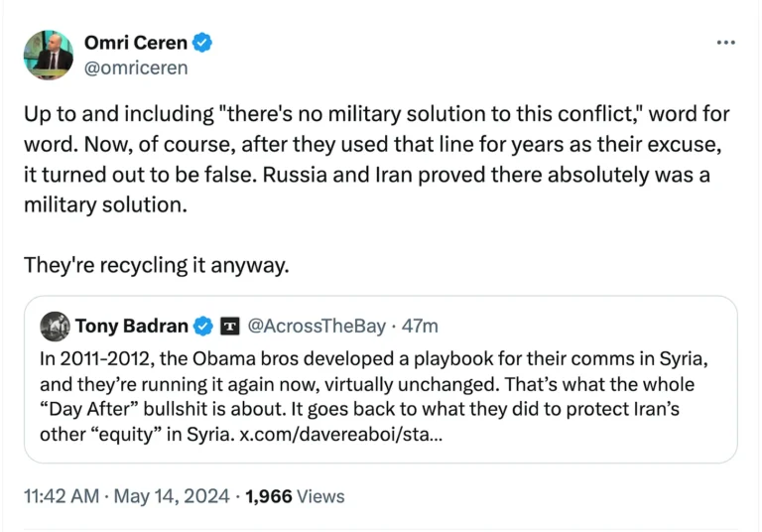Click Tony Badran's small profile avatar
The image size is (762, 532).
pos(56,326)
